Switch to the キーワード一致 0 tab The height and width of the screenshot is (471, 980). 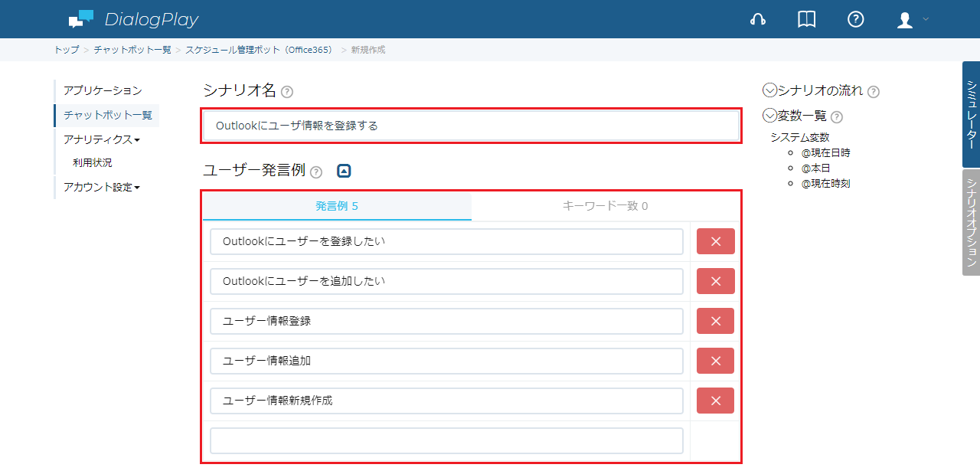(605, 206)
